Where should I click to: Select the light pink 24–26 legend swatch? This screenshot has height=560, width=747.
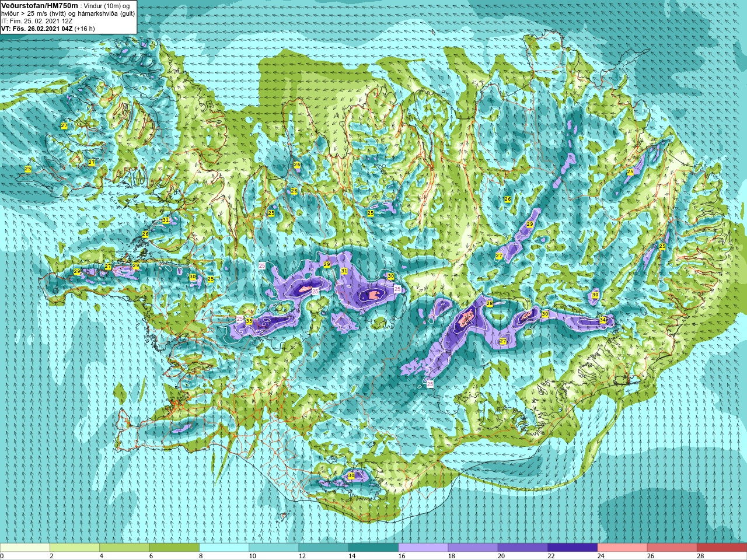tap(622, 548)
